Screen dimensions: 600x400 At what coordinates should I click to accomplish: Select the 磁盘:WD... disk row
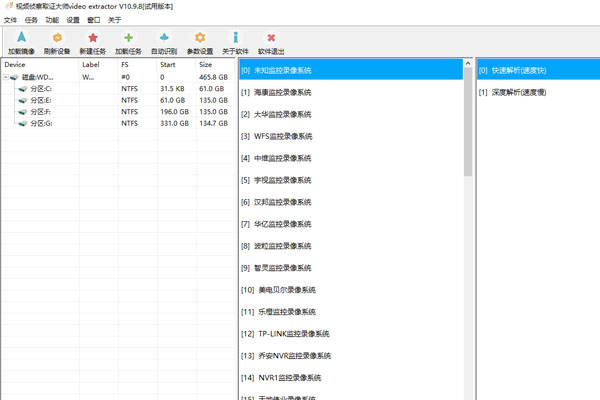pos(118,77)
